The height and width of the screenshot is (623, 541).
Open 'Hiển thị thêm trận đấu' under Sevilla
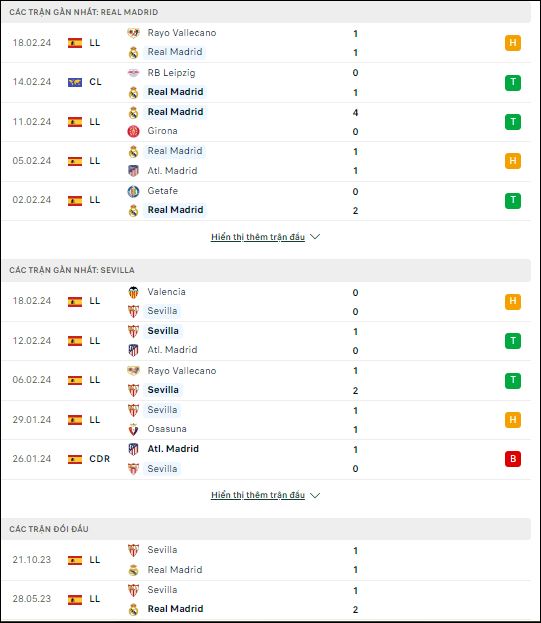pyautogui.click(x=258, y=495)
